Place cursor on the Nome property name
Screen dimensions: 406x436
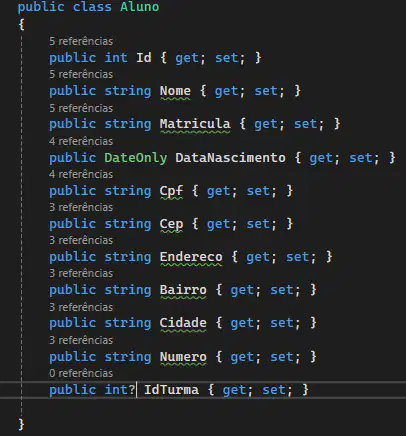coord(175,91)
